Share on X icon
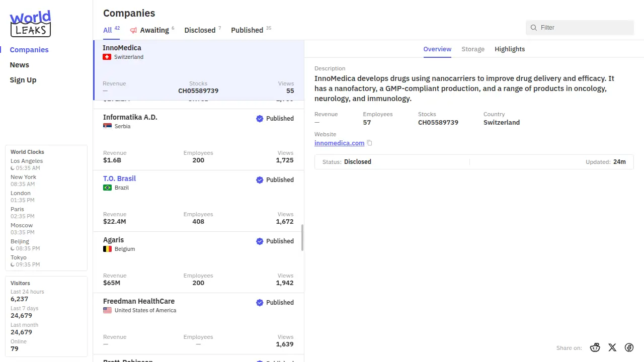This screenshot has height=362, width=644. [612, 347]
